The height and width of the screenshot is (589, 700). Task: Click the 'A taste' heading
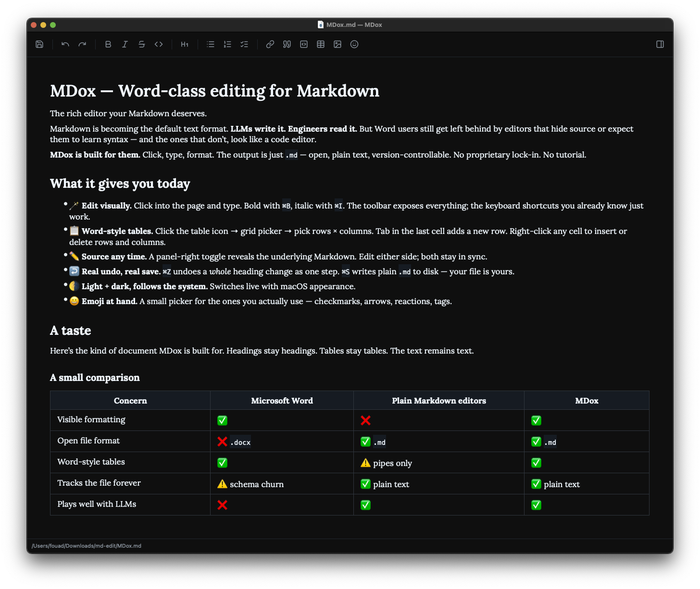point(70,331)
